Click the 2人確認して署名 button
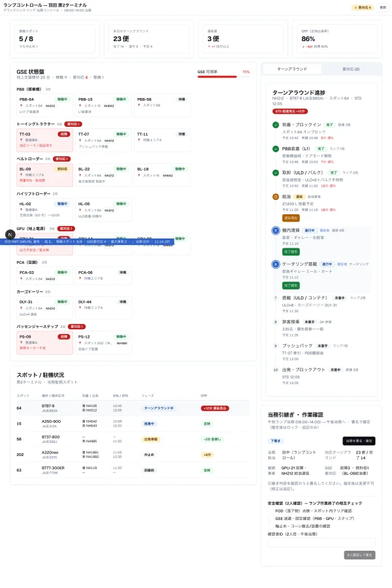The image size is (392, 588). [360, 555]
